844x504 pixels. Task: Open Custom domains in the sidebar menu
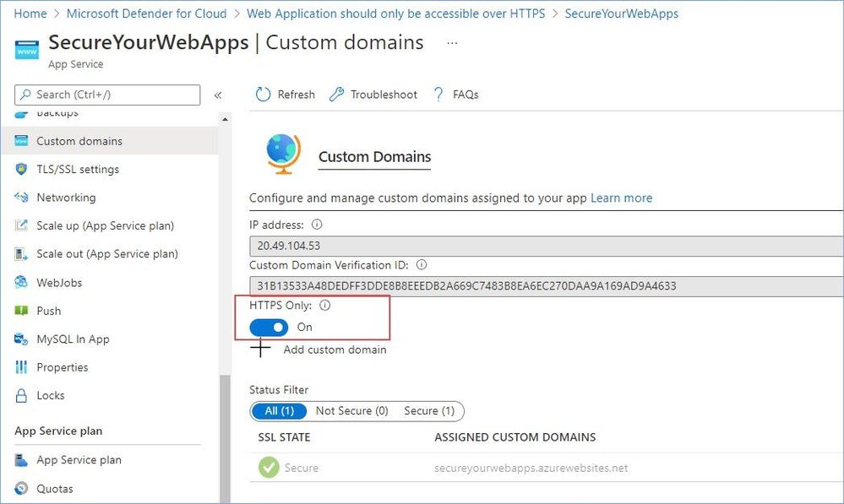109,141
